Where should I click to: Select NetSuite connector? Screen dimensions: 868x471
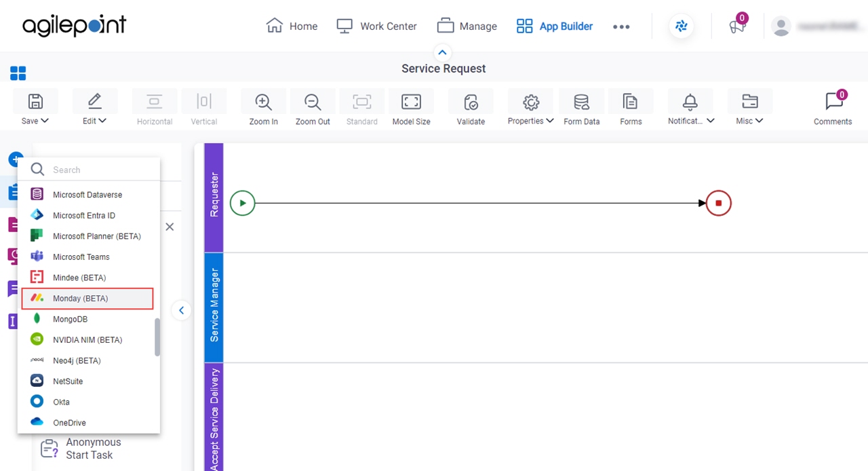pyautogui.click(x=88, y=381)
